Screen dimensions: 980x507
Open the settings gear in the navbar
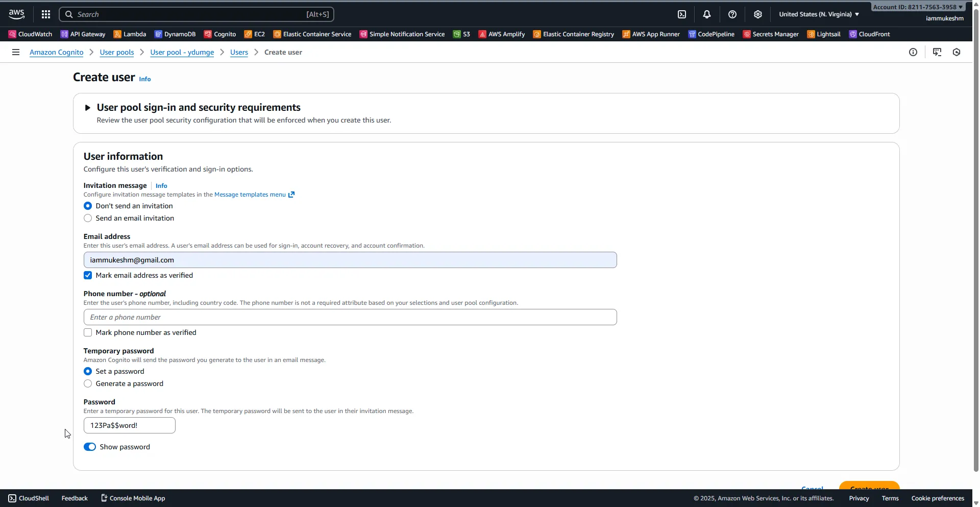click(x=757, y=14)
